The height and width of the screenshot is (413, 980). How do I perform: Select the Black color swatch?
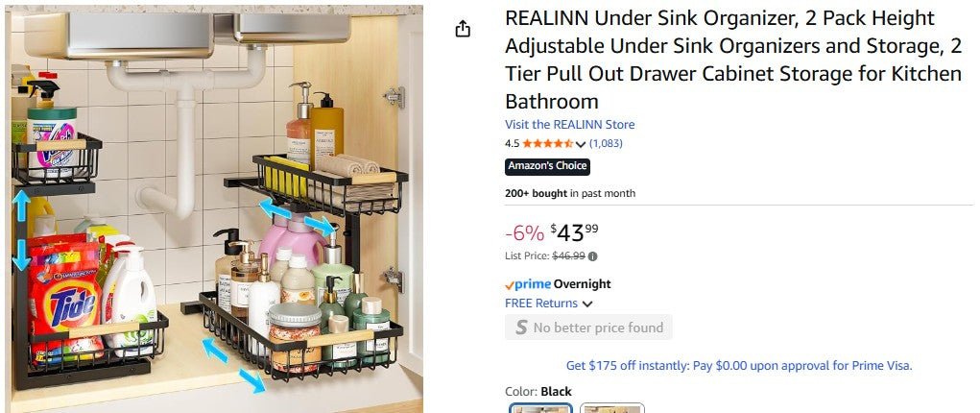pos(541,408)
